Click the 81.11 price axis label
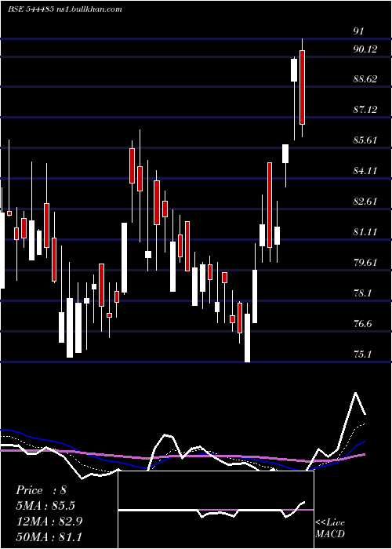 [365, 232]
